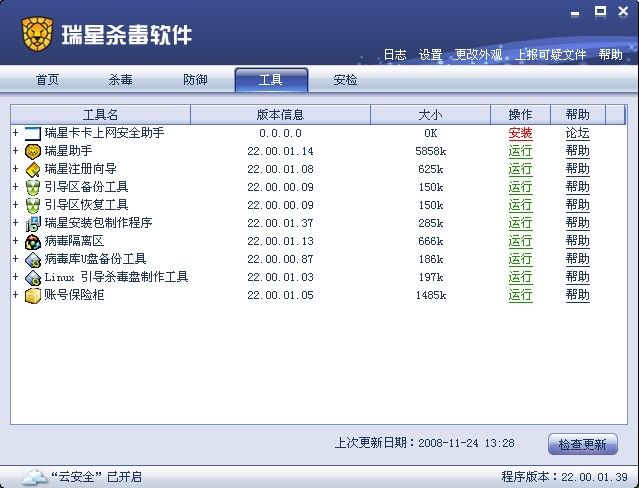Click the 账号保险柜 box icon
The width and height of the screenshot is (639, 488).
click(x=33, y=295)
